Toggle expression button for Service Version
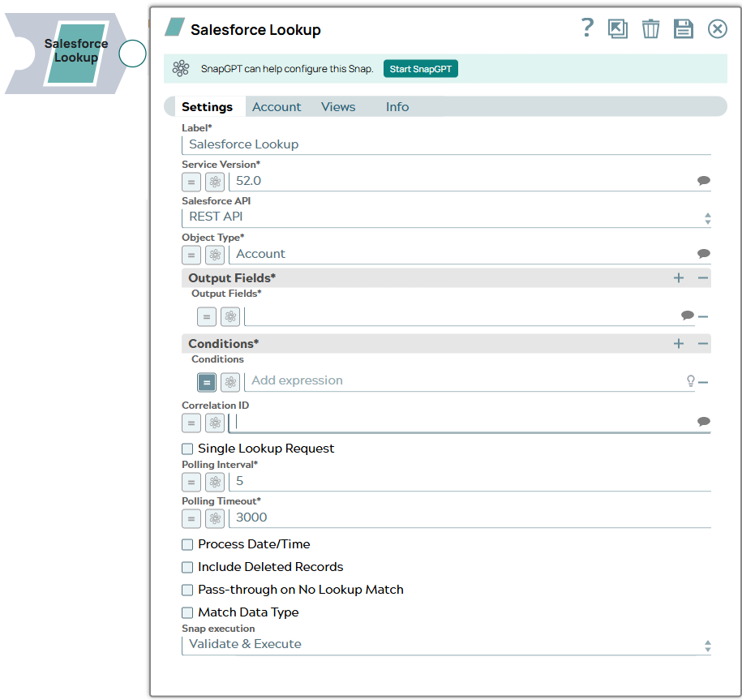Screen dimensions: 742x700 tap(191, 182)
